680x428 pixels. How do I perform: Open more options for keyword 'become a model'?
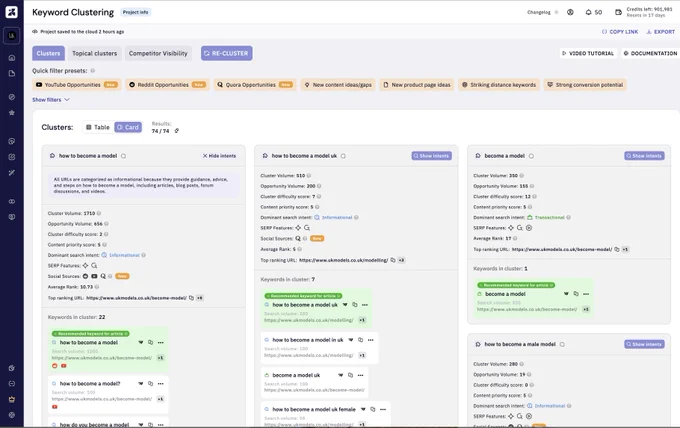point(586,294)
